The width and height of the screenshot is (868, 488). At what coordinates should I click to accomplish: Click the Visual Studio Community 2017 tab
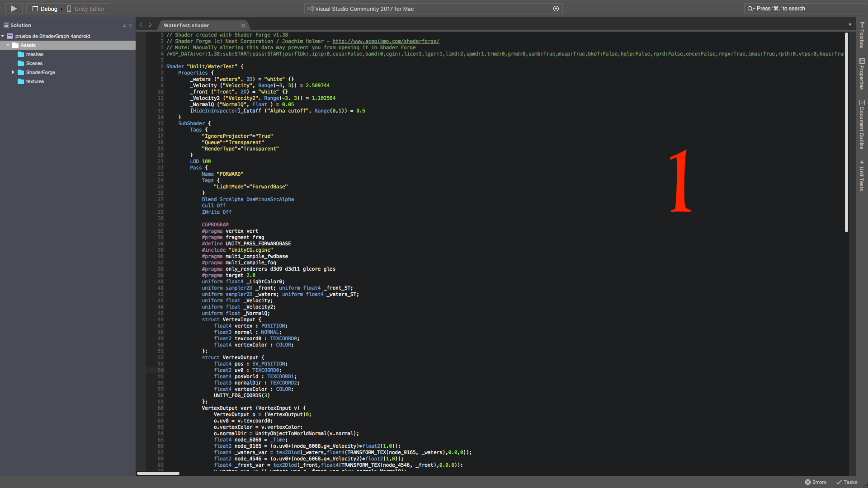click(434, 8)
